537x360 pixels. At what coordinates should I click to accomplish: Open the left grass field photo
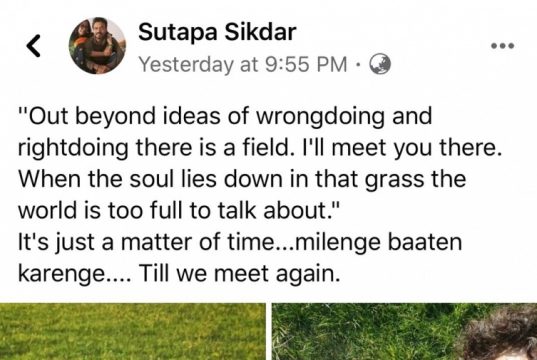133,332
